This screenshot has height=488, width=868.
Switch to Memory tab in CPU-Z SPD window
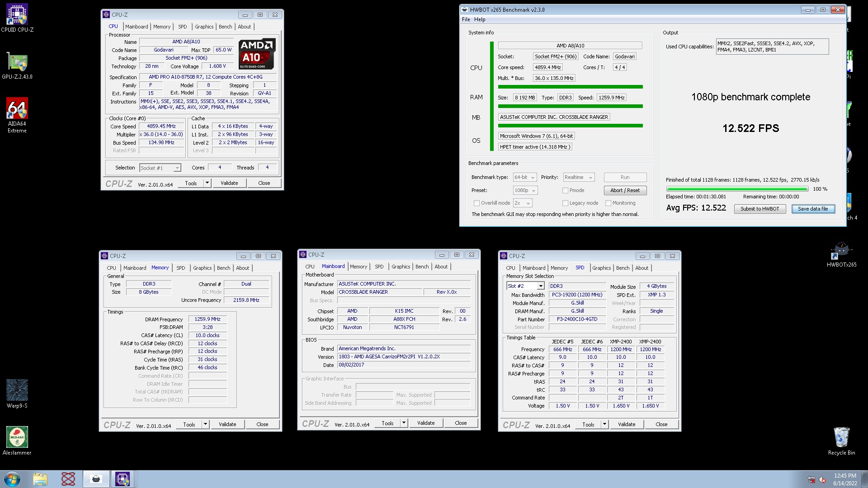[x=559, y=268]
